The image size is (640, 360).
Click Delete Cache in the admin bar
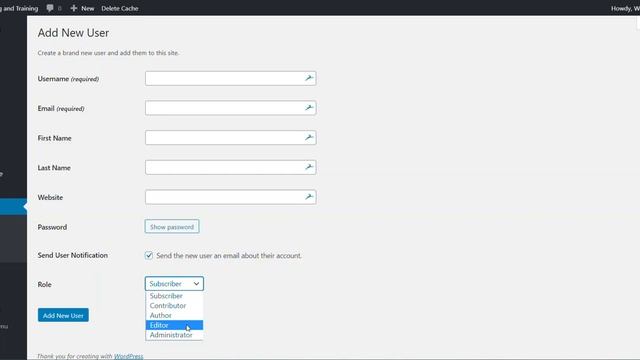coord(120,8)
